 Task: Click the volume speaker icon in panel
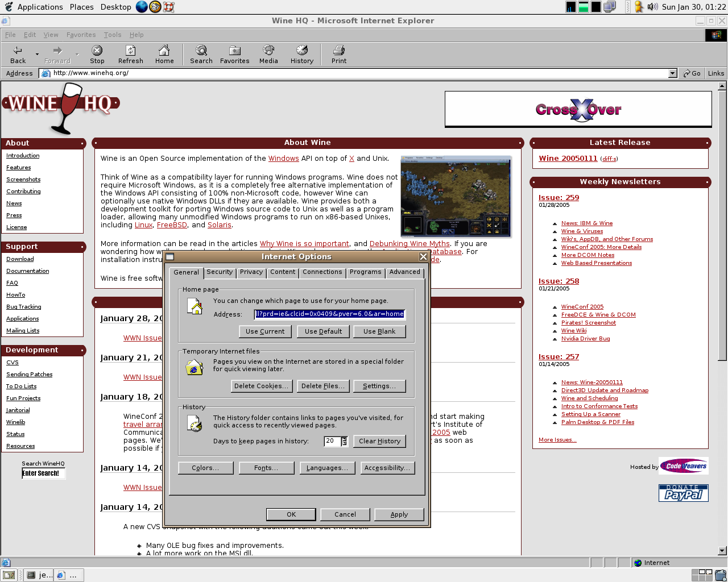pos(652,7)
